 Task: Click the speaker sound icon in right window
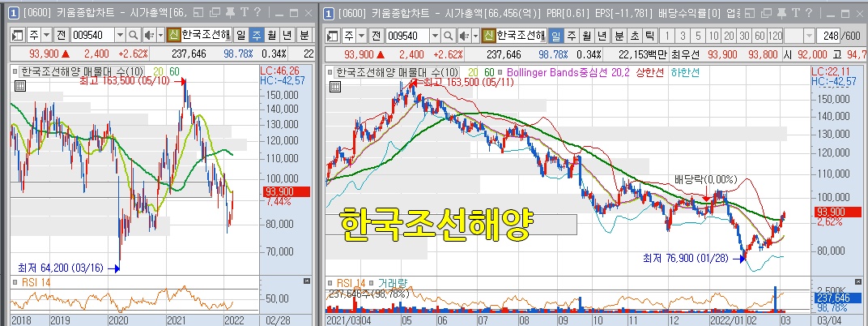[464, 36]
